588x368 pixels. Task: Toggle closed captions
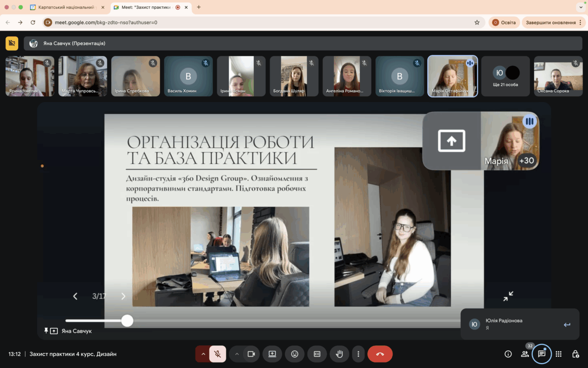point(317,354)
